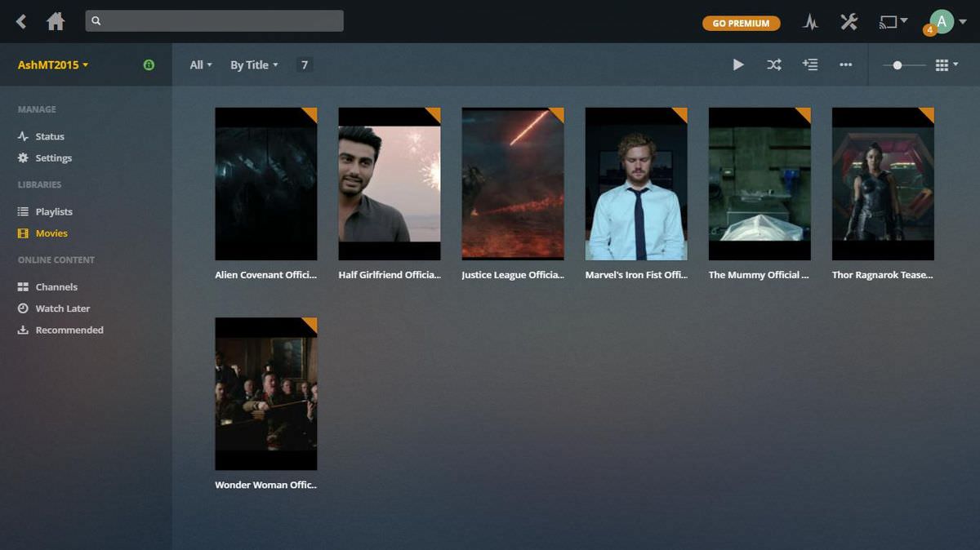The width and height of the screenshot is (980, 550).
Task: Open the settings wrench and screwdriver icon
Action: point(849,22)
